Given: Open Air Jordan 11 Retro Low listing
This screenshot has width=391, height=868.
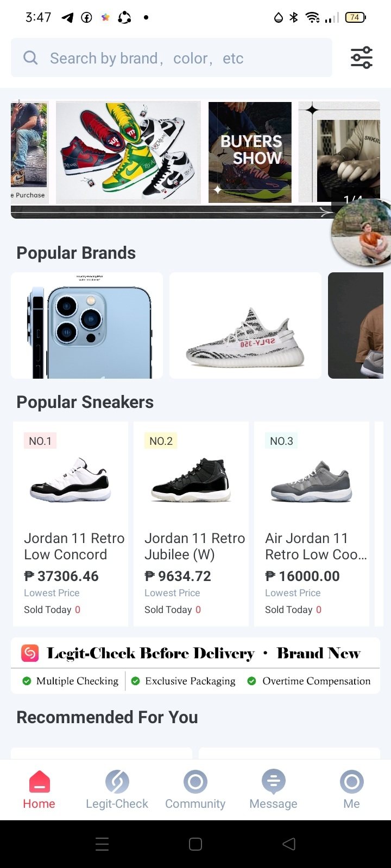Looking at the screenshot, I should (312, 524).
